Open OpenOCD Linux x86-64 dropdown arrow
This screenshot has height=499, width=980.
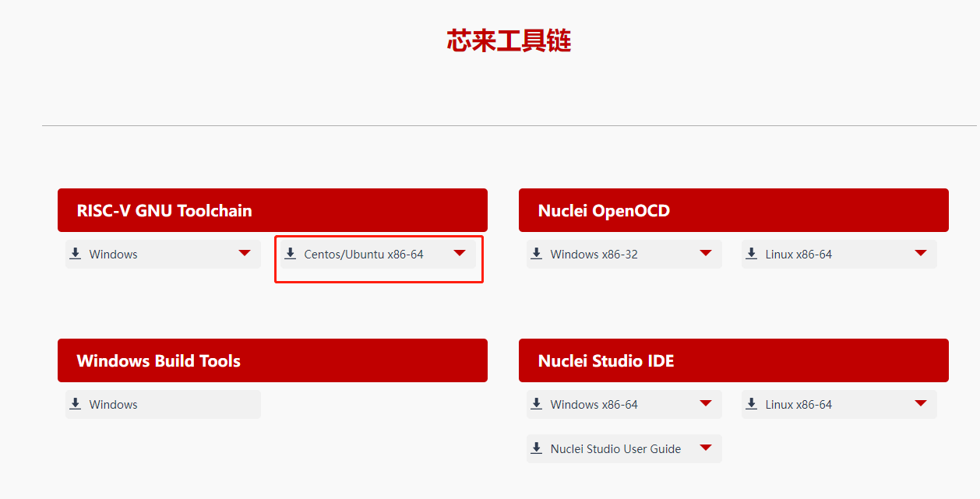point(921,253)
